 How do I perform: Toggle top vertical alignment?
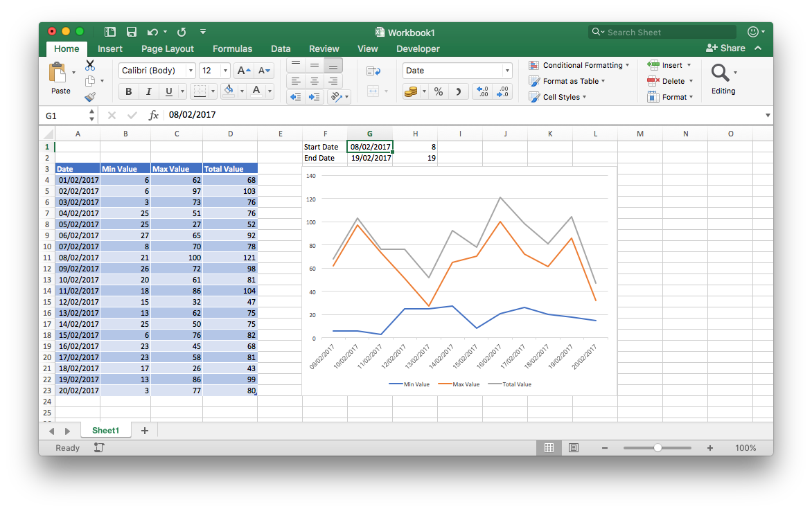tap(296, 65)
